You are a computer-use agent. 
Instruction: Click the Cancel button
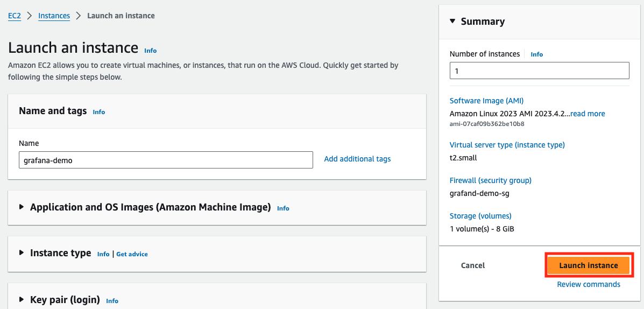473,265
